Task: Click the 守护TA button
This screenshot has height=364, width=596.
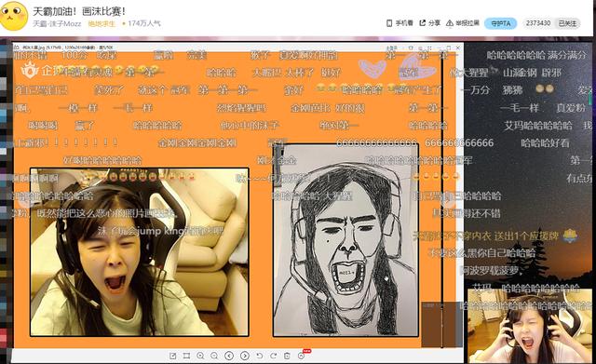Action: (x=501, y=23)
